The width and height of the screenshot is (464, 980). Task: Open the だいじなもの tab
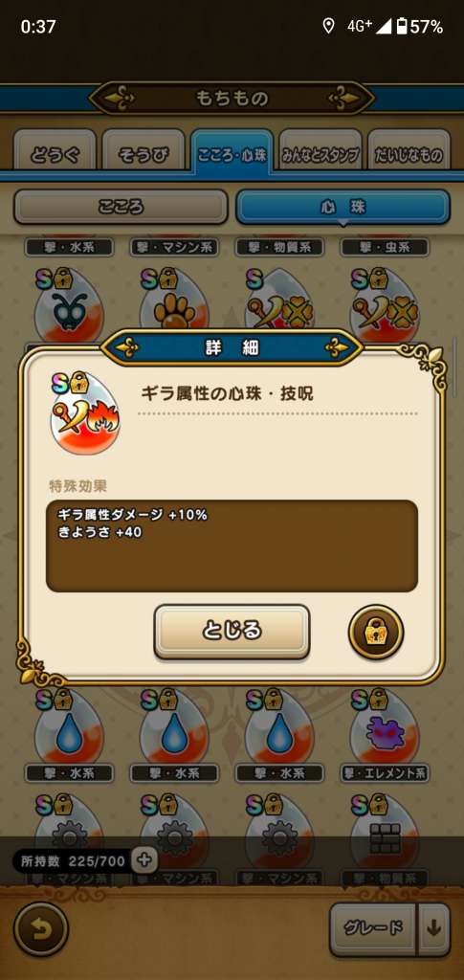point(409,154)
